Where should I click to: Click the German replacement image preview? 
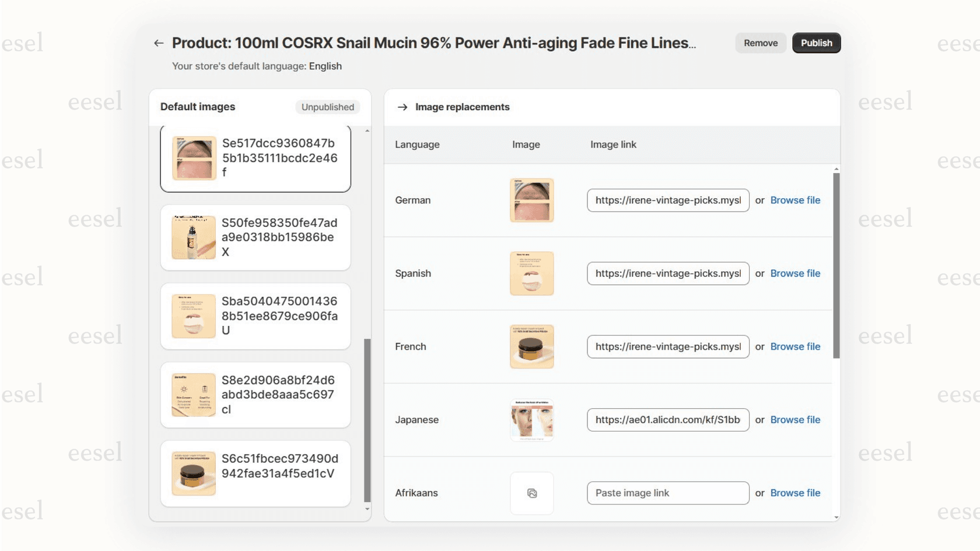coord(531,200)
